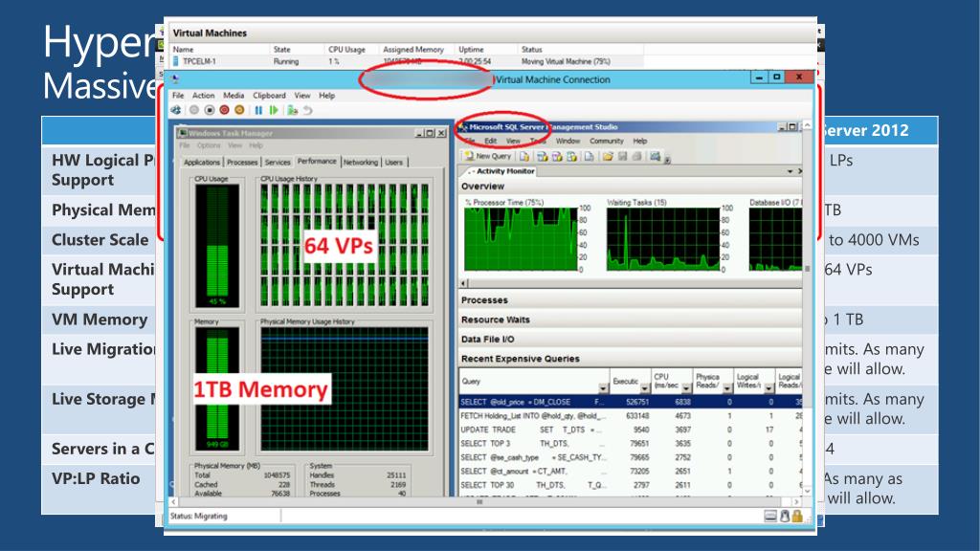Select the SELECT TOP 3 TH_DTS query row
980x551 pixels.
630,444
